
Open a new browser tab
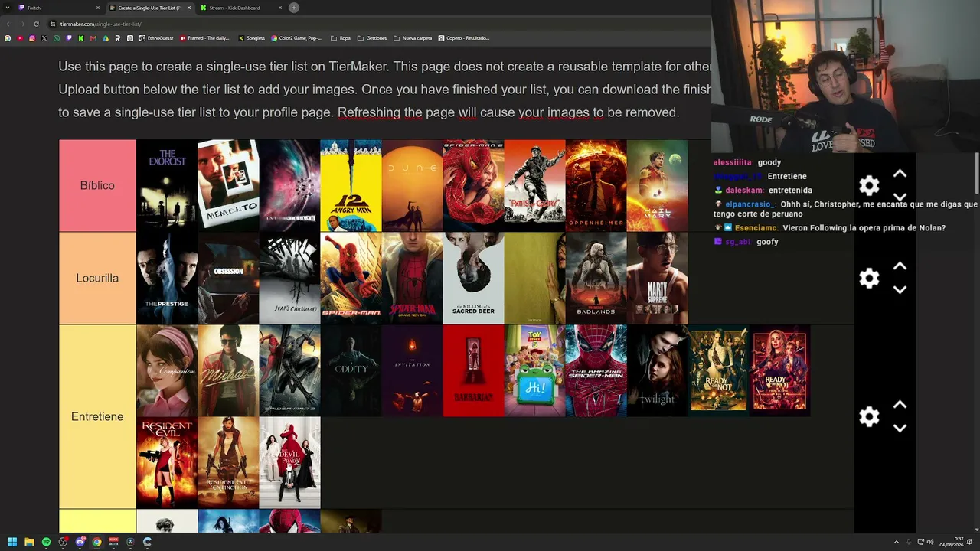[294, 8]
